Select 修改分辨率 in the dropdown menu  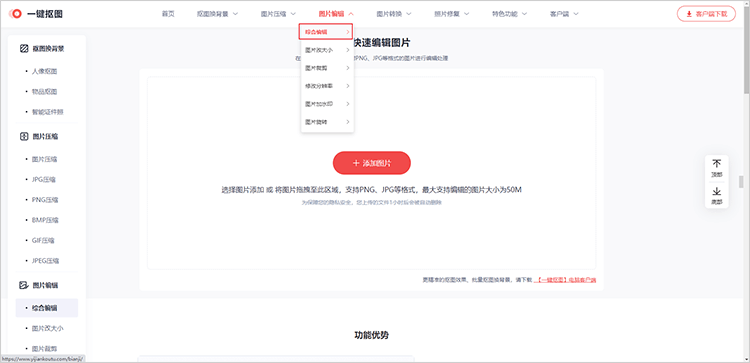tap(328, 86)
